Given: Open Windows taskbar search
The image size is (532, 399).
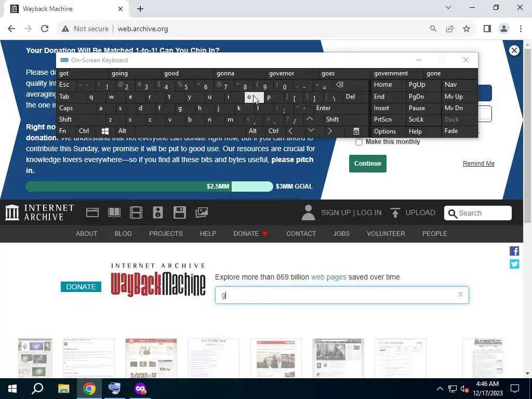Looking at the screenshot, I should (37, 389).
